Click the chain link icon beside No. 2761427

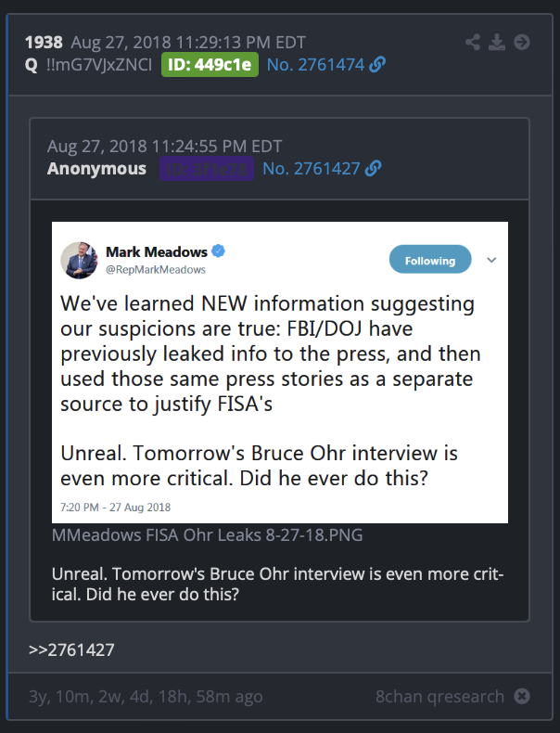point(373,168)
